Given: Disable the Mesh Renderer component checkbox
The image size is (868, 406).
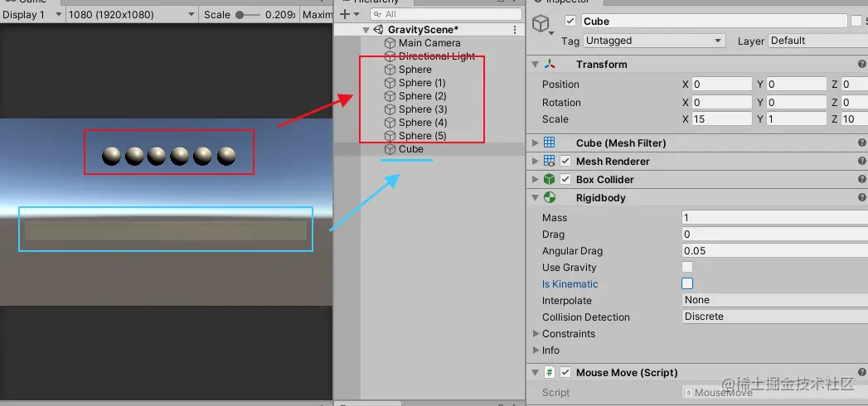Looking at the screenshot, I should pos(565,161).
